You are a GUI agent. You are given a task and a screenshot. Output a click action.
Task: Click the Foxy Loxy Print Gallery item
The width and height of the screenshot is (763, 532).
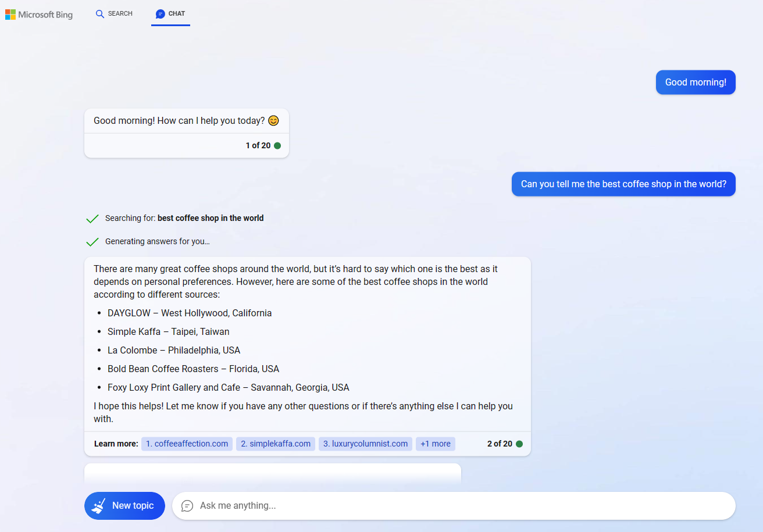pos(229,387)
